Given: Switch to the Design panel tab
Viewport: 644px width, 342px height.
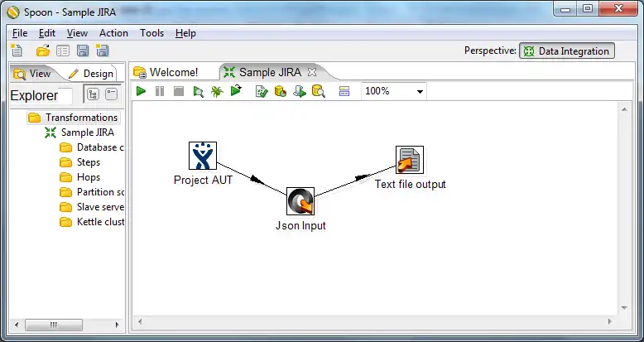Looking at the screenshot, I should (x=91, y=74).
